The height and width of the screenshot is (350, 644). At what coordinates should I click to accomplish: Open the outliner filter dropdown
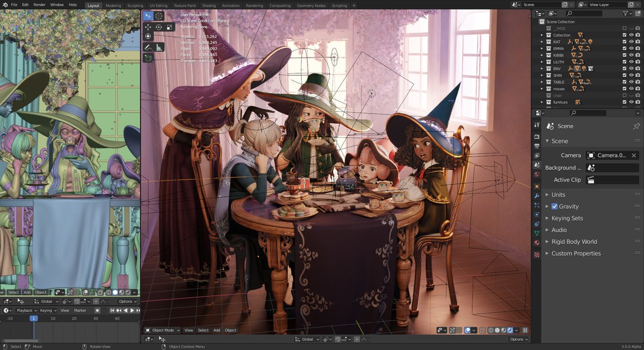(x=627, y=13)
